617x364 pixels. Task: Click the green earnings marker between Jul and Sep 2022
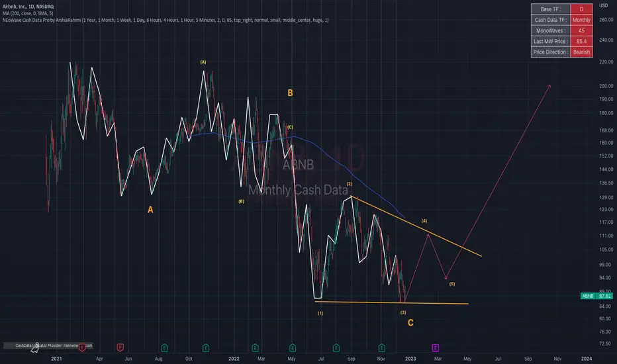[336, 347]
